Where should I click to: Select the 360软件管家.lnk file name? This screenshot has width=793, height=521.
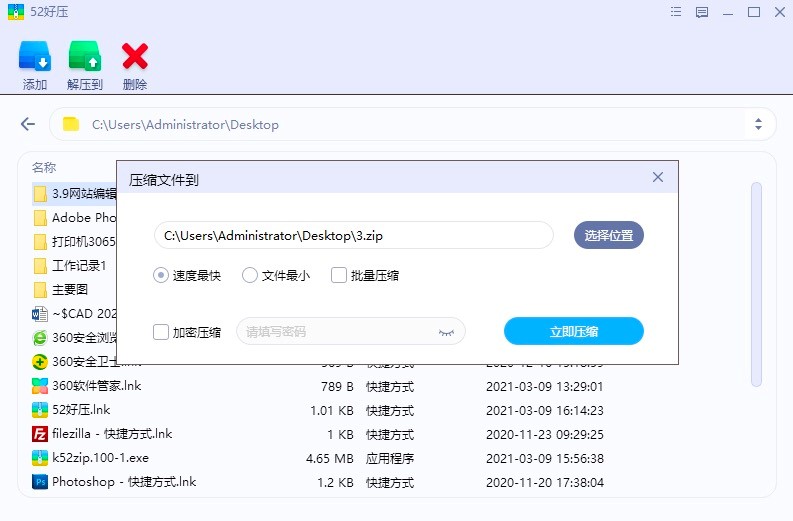97,386
